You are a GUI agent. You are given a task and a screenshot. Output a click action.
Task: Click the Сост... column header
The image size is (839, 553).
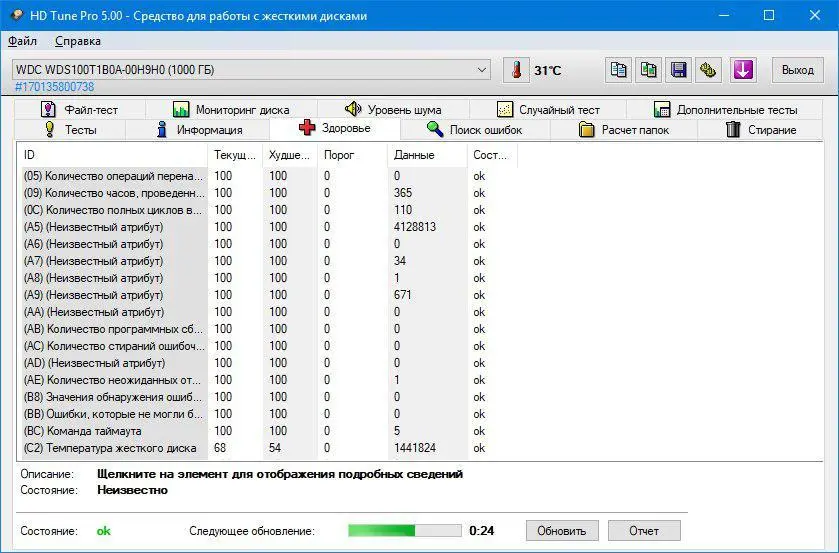[492, 155]
